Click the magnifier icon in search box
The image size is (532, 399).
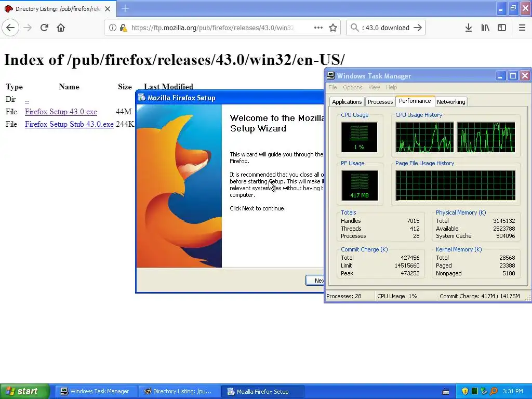click(354, 28)
